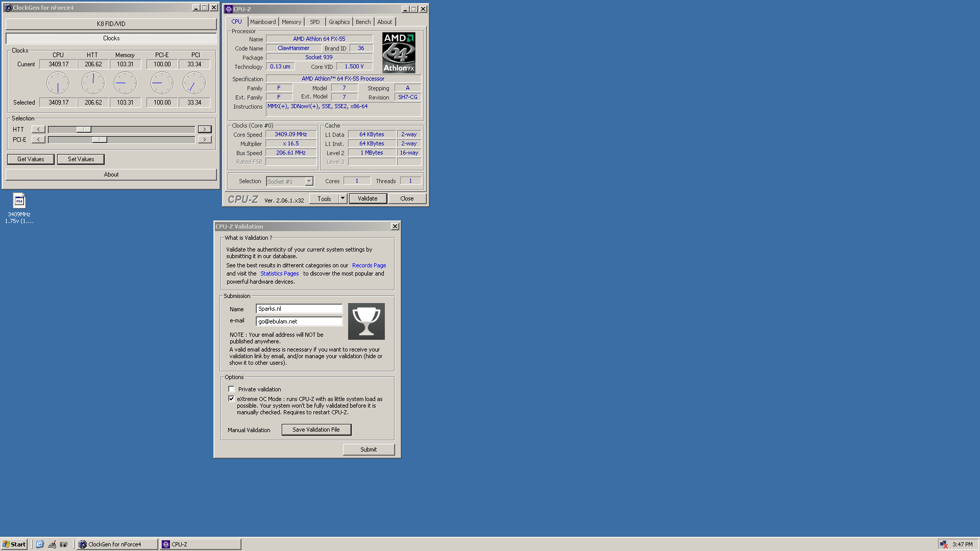Click the drawing tool quick launch icon
980x551 pixels.
tap(52, 544)
